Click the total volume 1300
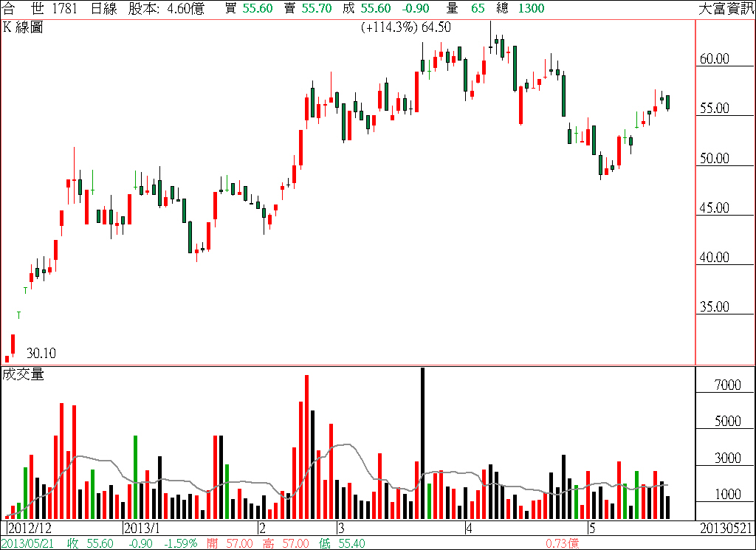 click(532, 8)
